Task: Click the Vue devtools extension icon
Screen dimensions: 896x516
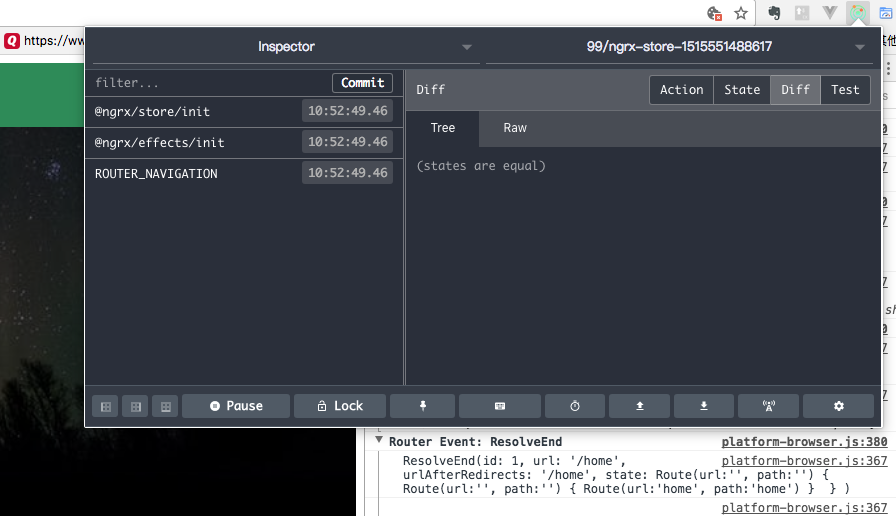Action: (x=830, y=13)
